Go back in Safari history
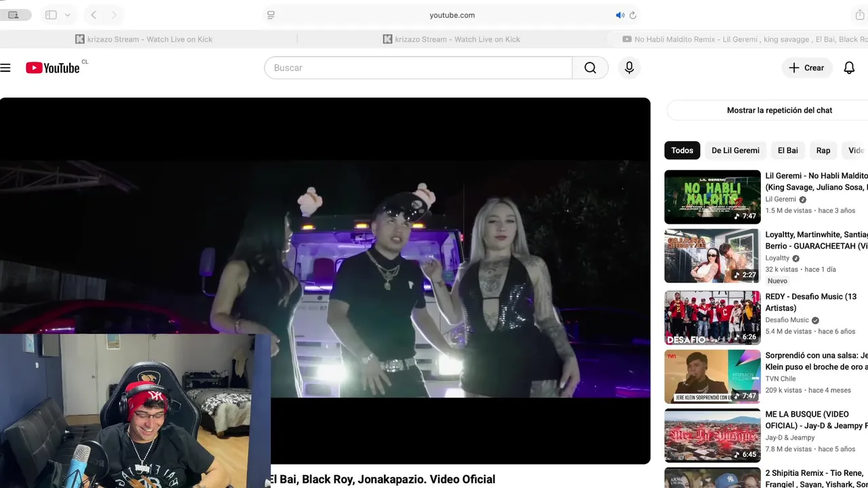The image size is (868, 488). click(94, 15)
